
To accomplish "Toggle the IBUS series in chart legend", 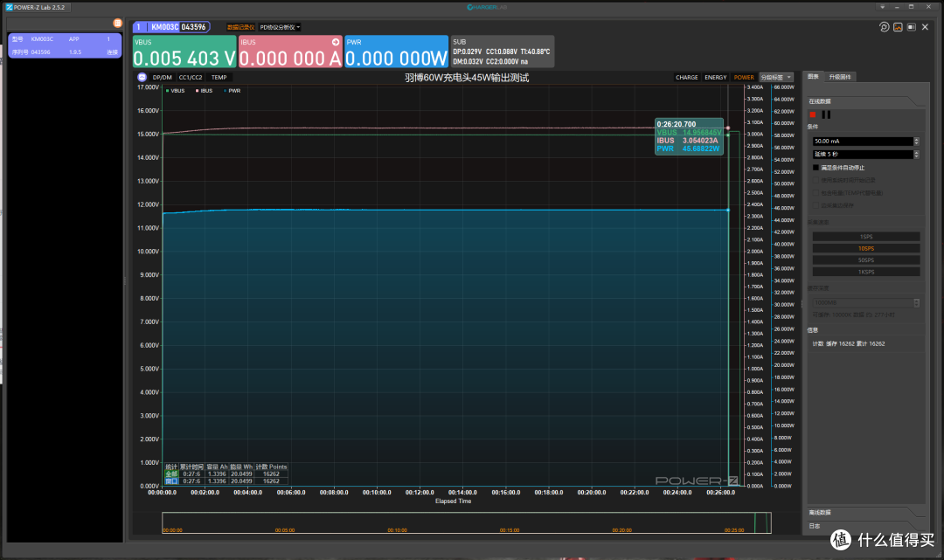I will click(204, 91).
